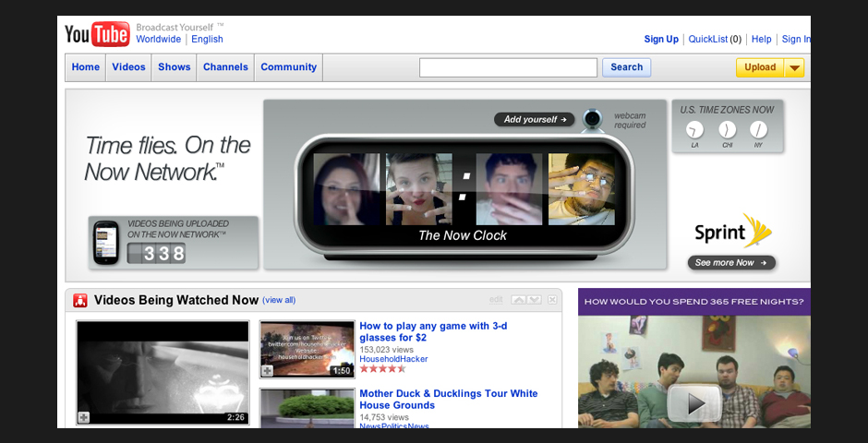Move module up with up arrow
Viewport: 868px width, 443px height.
[519, 300]
